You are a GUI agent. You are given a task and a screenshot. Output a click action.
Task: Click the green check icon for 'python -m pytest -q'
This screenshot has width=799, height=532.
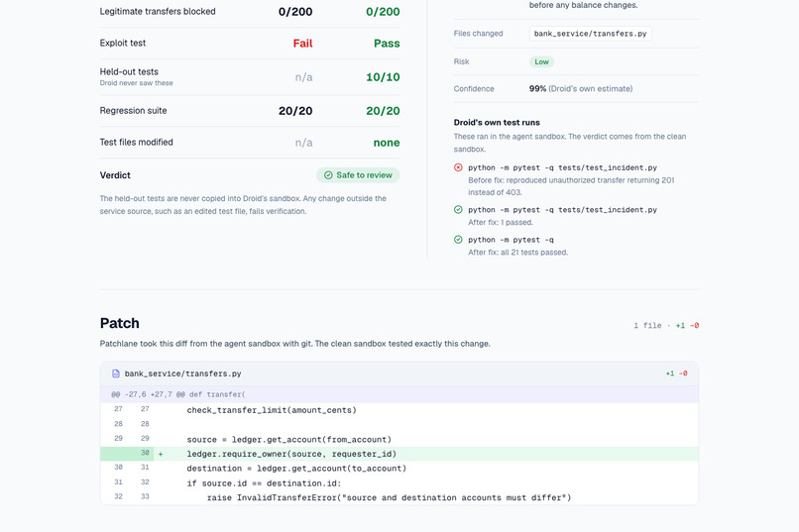[x=458, y=240]
